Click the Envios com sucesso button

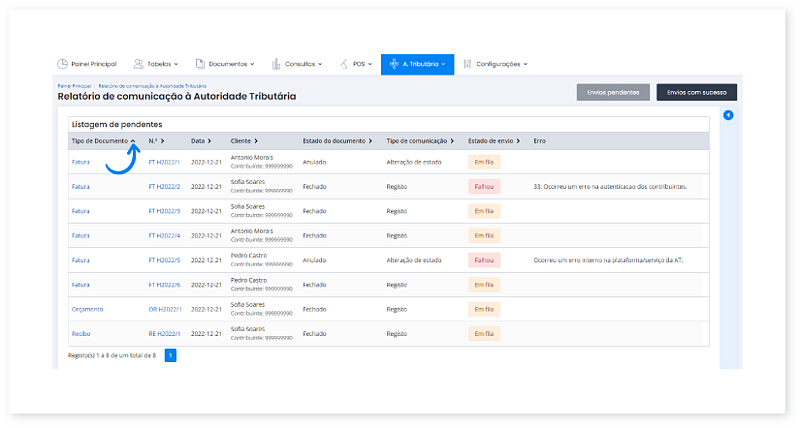tap(696, 92)
